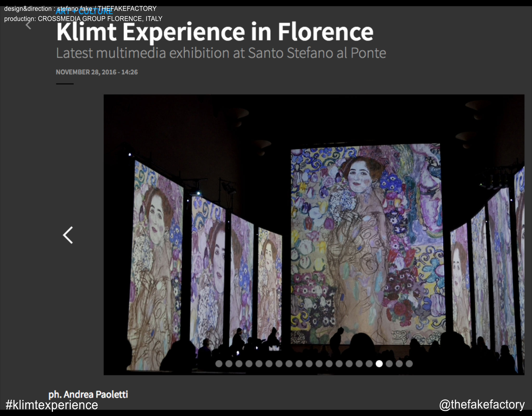
Task: Go to the previous slideshow image
Action: 68,235
